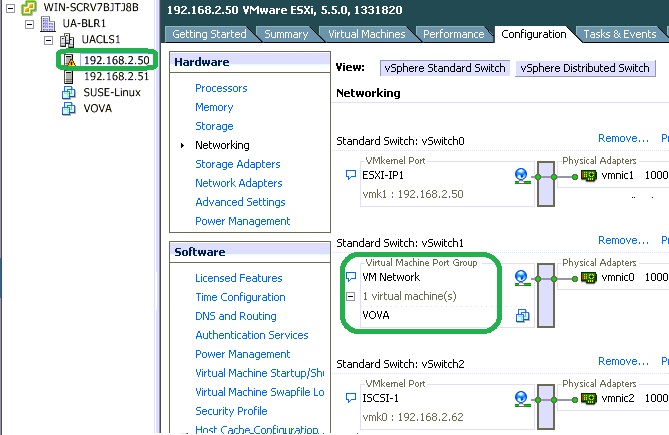
Task: Open Processors hardware settings
Action: (221, 88)
